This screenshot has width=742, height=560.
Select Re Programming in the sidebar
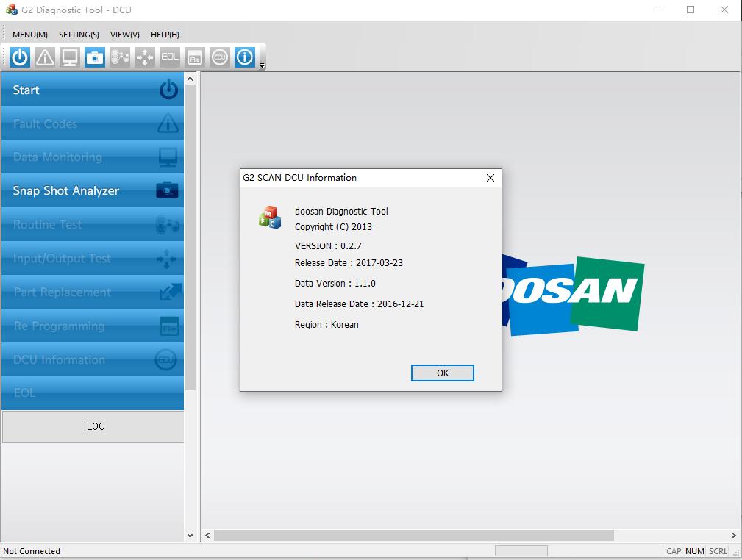(x=92, y=326)
